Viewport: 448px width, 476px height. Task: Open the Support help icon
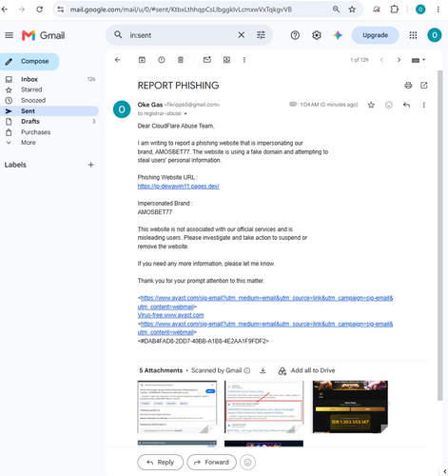tap(295, 35)
